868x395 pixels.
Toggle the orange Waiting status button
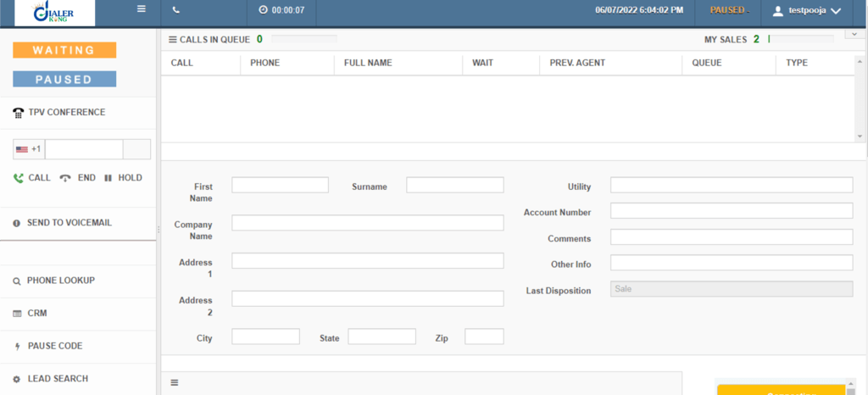click(x=64, y=51)
